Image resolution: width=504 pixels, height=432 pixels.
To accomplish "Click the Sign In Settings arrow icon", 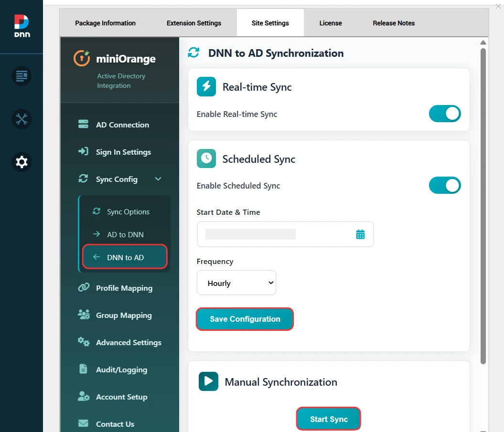I will click(x=83, y=151).
